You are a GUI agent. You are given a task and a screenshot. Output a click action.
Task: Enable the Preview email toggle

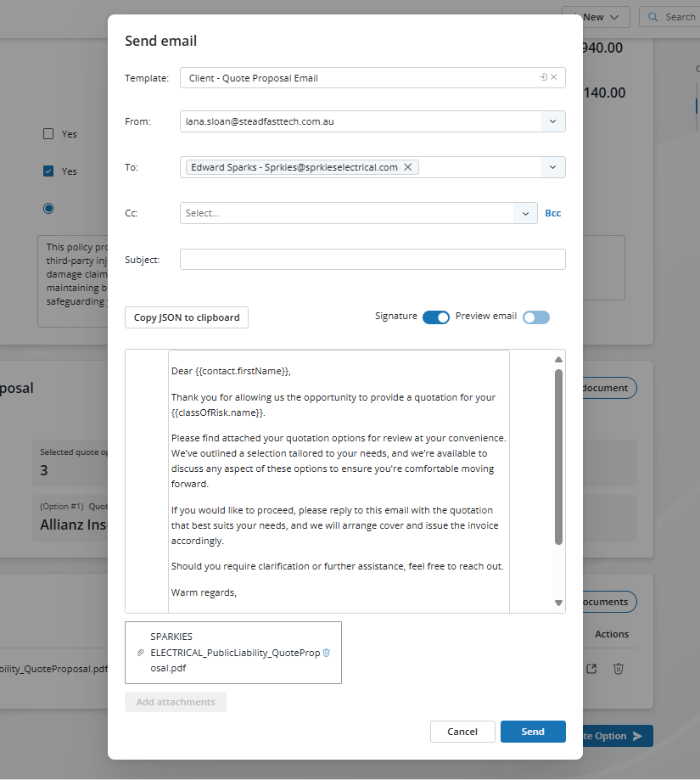click(x=536, y=317)
